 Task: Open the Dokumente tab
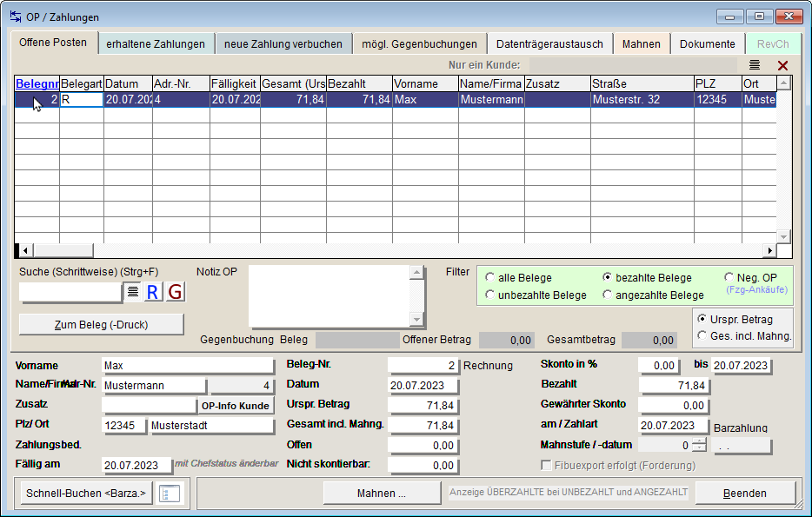coord(708,44)
